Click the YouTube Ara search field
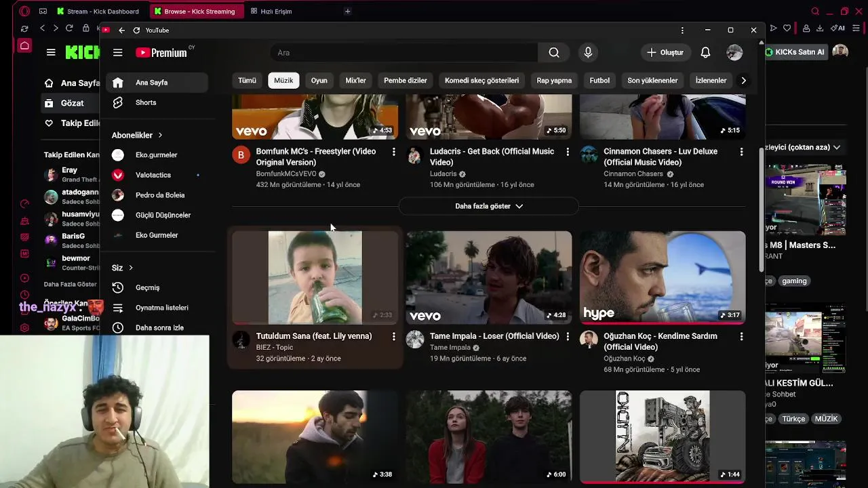 tap(404, 52)
